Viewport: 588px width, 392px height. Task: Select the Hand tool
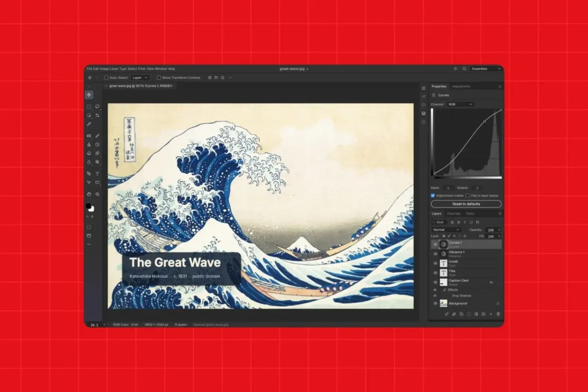point(89,194)
